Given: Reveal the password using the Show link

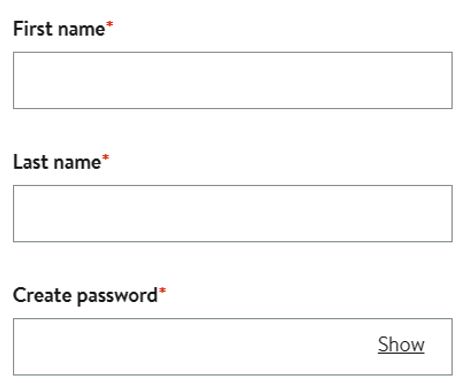Looking at the screenshot, I should pos(401,344).
